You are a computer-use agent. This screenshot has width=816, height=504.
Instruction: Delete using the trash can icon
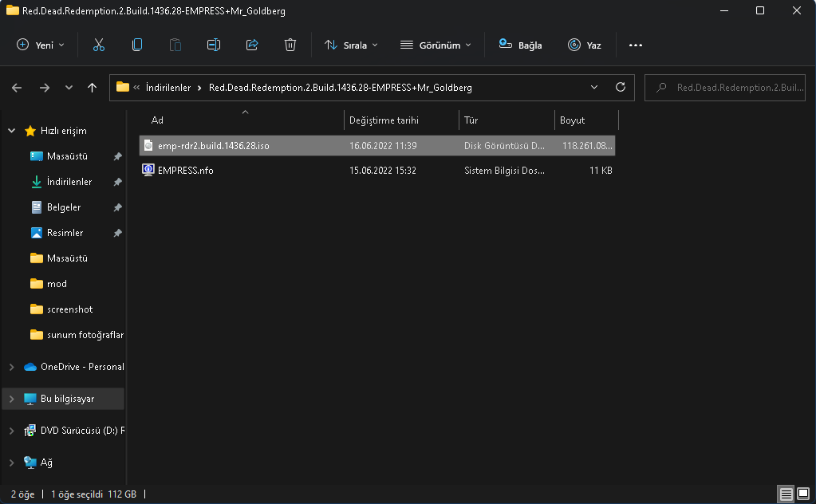pos(290,45)
